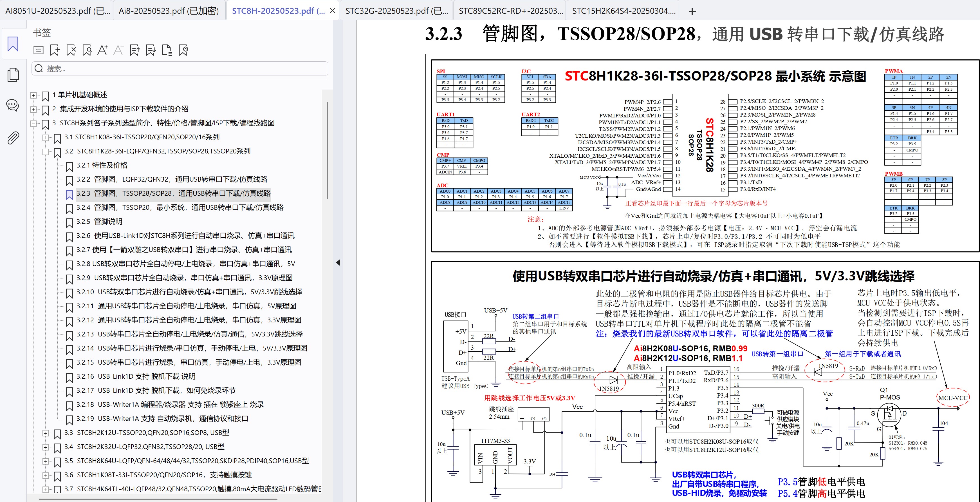Open bookmark 3.2.7 一箭双雕之USB转双串口

pos(184,250)
